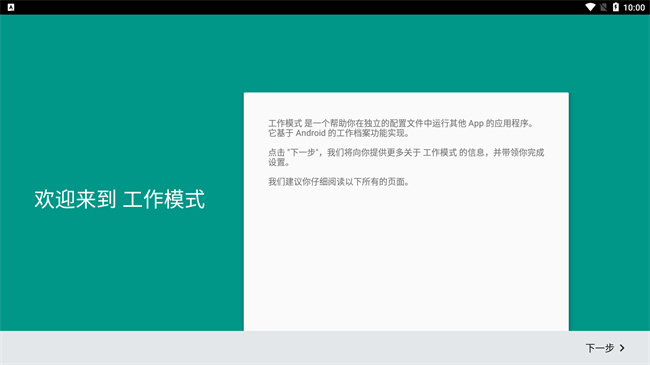Click the 欢迎来到 工作模式 heading

pos(119,199)
